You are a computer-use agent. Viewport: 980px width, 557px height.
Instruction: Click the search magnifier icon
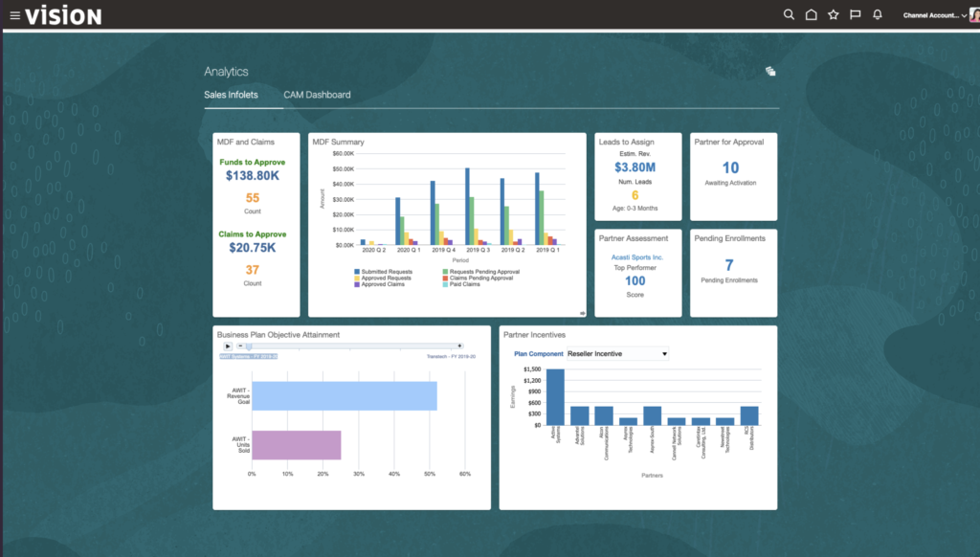(789, 14)
